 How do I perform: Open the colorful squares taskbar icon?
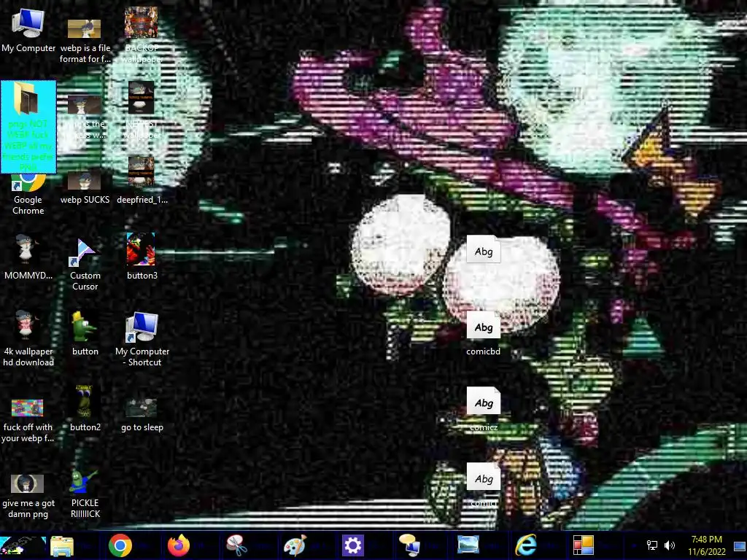[x=584, y=545]
